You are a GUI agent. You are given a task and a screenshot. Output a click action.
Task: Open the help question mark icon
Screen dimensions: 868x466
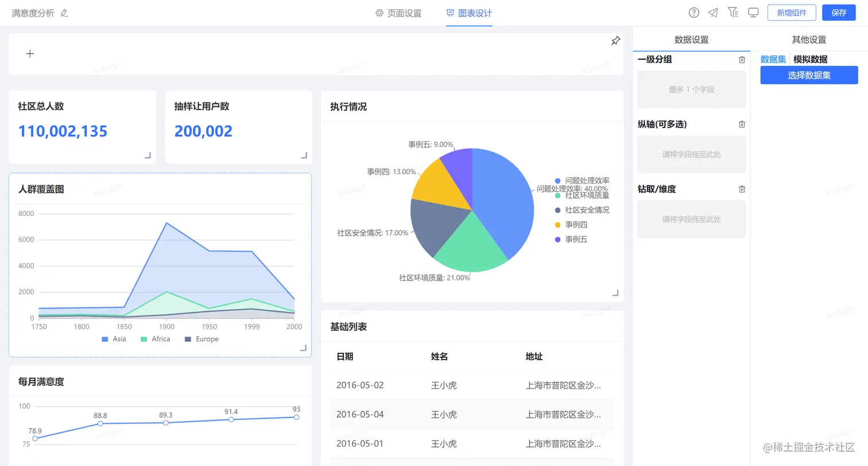(x=693, y=13)
